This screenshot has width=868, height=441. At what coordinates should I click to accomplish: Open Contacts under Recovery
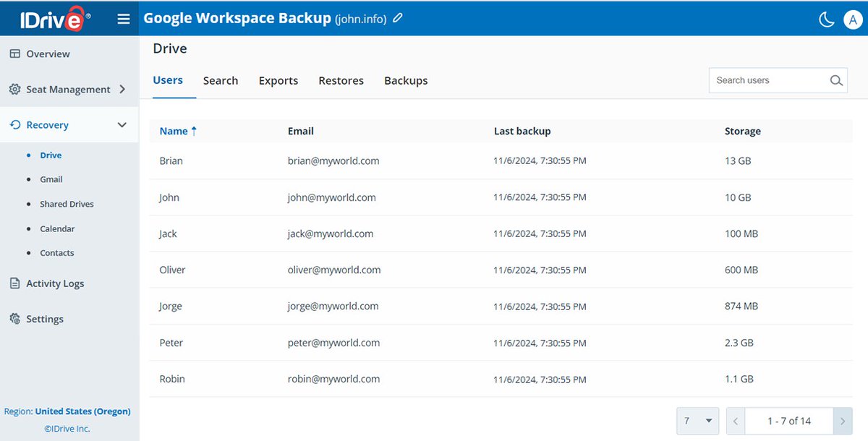pyautogui.click(x=57, y=253)
